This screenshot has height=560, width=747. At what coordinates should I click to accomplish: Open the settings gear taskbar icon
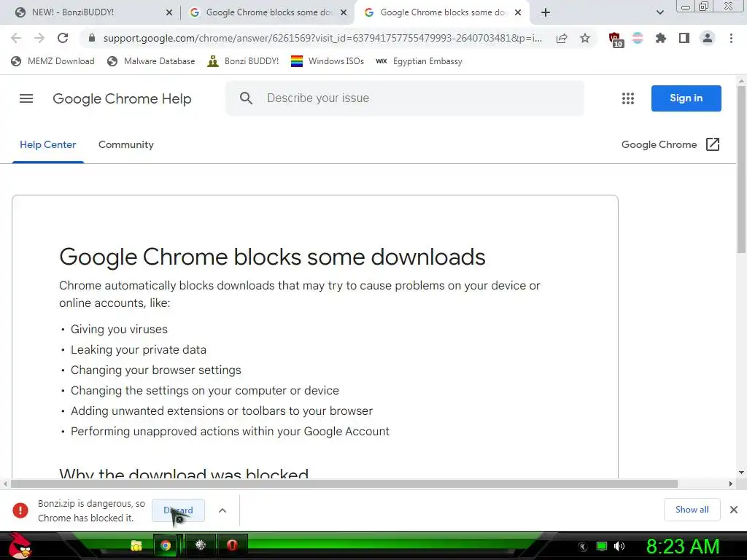pos(200,545)
